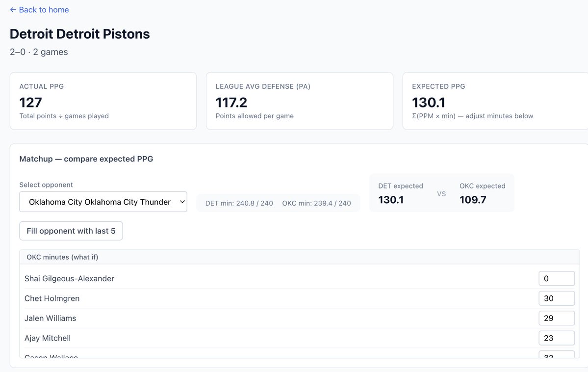The width and height of the screenshot is (588, 372).
Task: Click the ACTUAL PPG value 127
Action: [x=31, y=103]
